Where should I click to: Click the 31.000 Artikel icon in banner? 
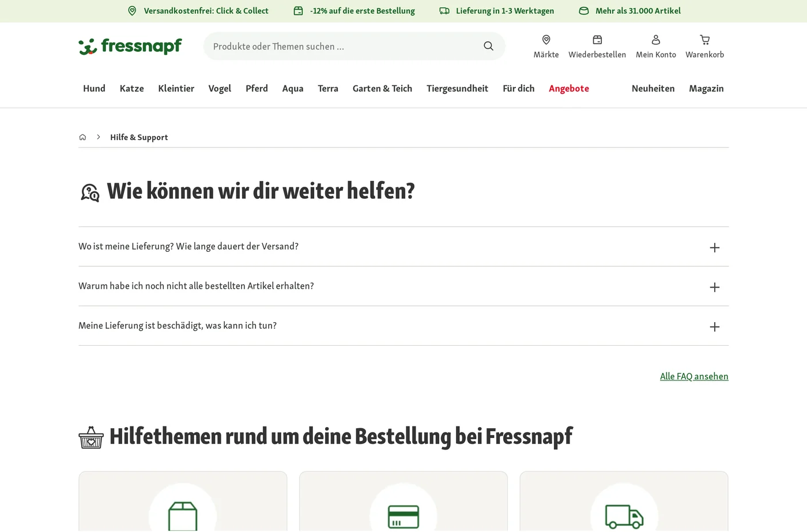click(584, 11)
